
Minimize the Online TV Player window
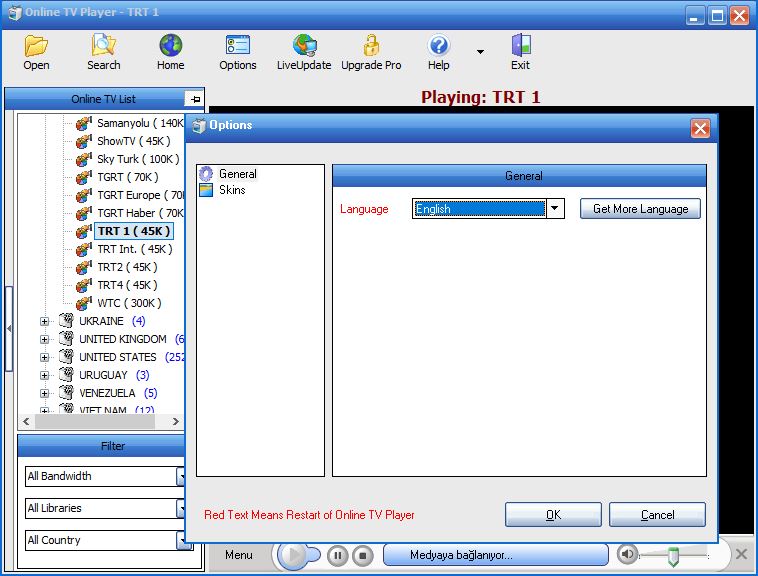click(x=694, y=15)
